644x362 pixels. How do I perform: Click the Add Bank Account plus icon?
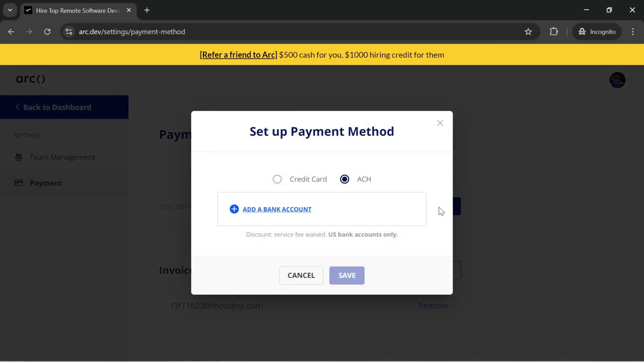pyautogui.click(x=234, y=209)
